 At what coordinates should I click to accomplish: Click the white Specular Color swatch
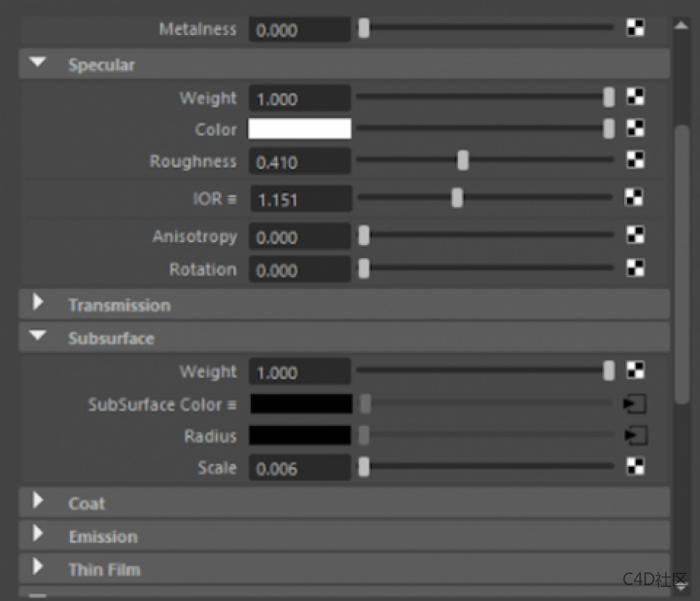tap(300, 129)
